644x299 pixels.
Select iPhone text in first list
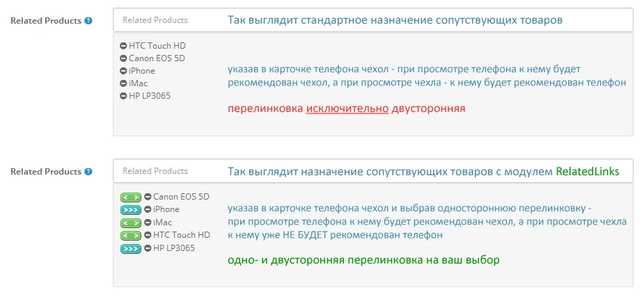(x=142, y=71)
